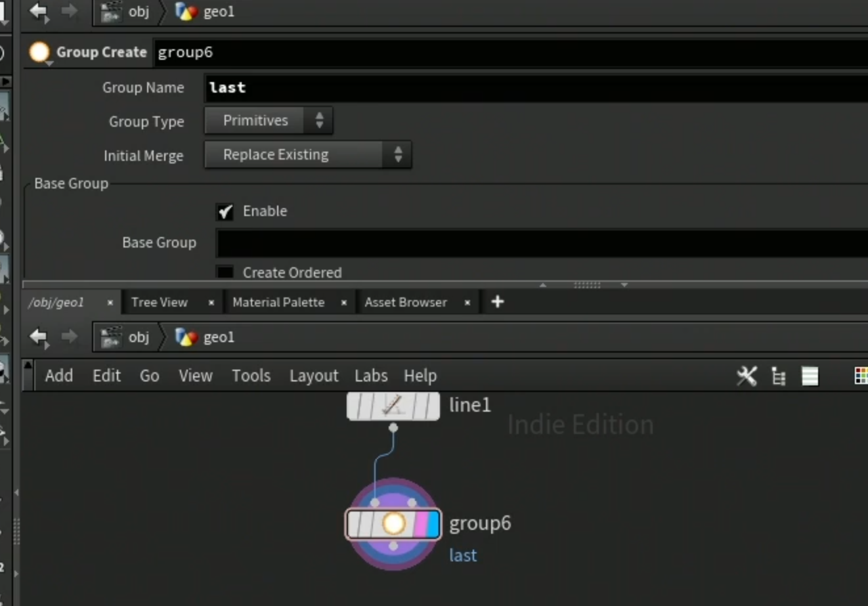This screenshot has height=606, width=868.
Task: Open the Labs menu
Action: (371, 376)
